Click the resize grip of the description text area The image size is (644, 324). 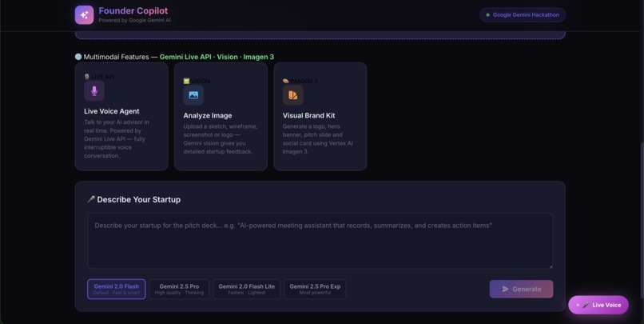551,266
